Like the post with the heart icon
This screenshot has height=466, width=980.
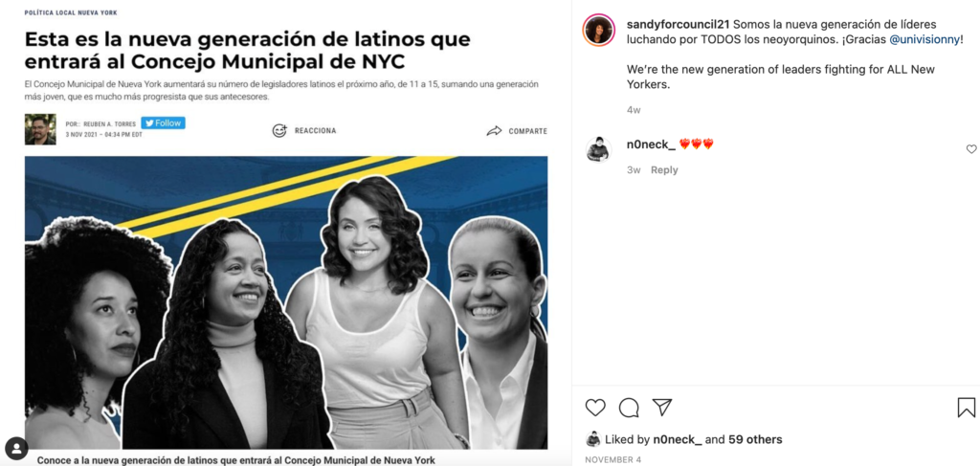click(595, 408)
